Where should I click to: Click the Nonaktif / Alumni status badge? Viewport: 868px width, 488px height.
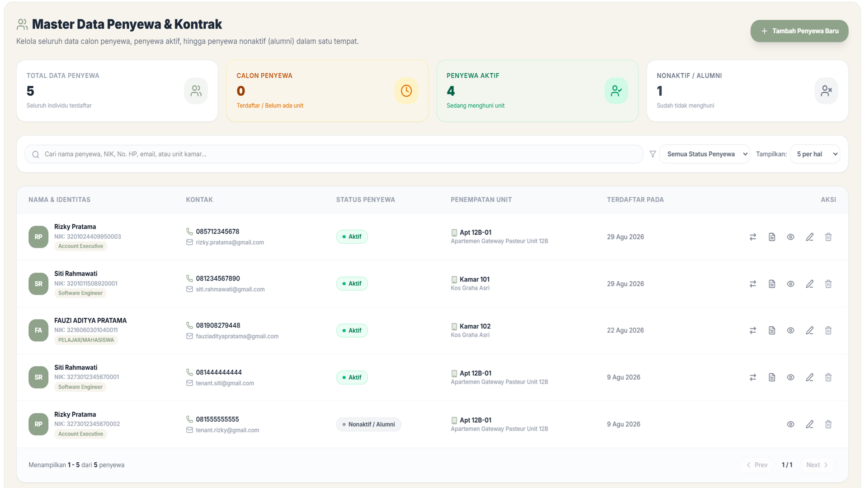click(x=368, y=424)
